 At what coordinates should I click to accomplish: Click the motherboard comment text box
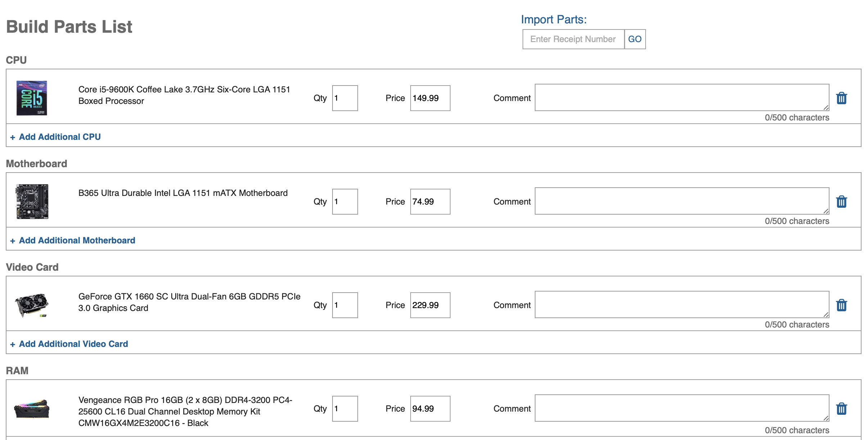pyautogui.click(x=682, y=201)
